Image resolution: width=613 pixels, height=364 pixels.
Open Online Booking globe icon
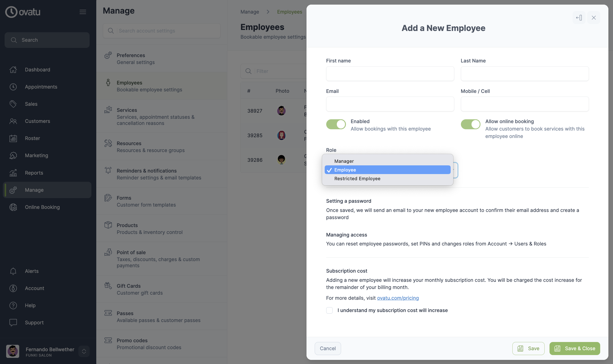(13, 207)
